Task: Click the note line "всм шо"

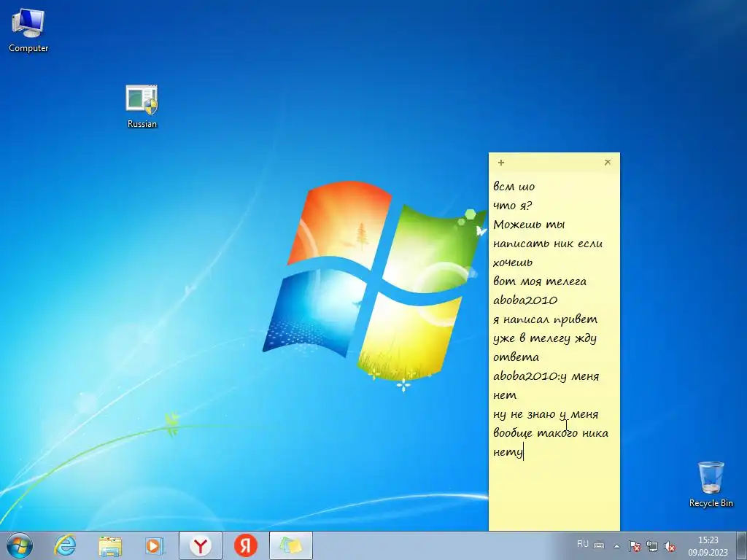Action: pyautogui.click(x=514, y=187)
